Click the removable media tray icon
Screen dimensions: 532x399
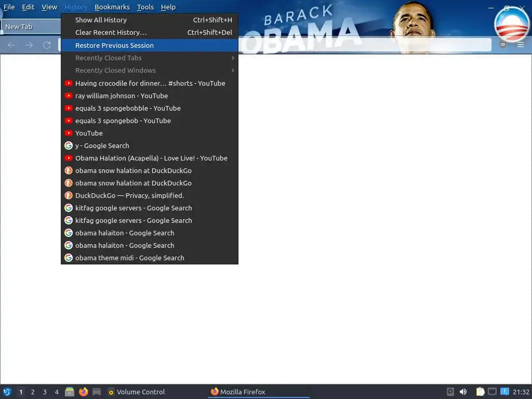click(450, 392)
